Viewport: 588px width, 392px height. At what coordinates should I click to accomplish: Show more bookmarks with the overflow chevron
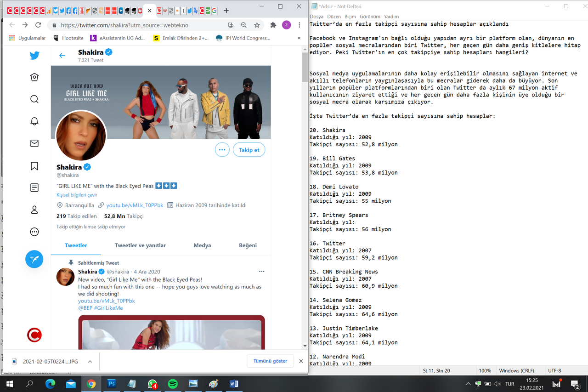tap(299, 38)
